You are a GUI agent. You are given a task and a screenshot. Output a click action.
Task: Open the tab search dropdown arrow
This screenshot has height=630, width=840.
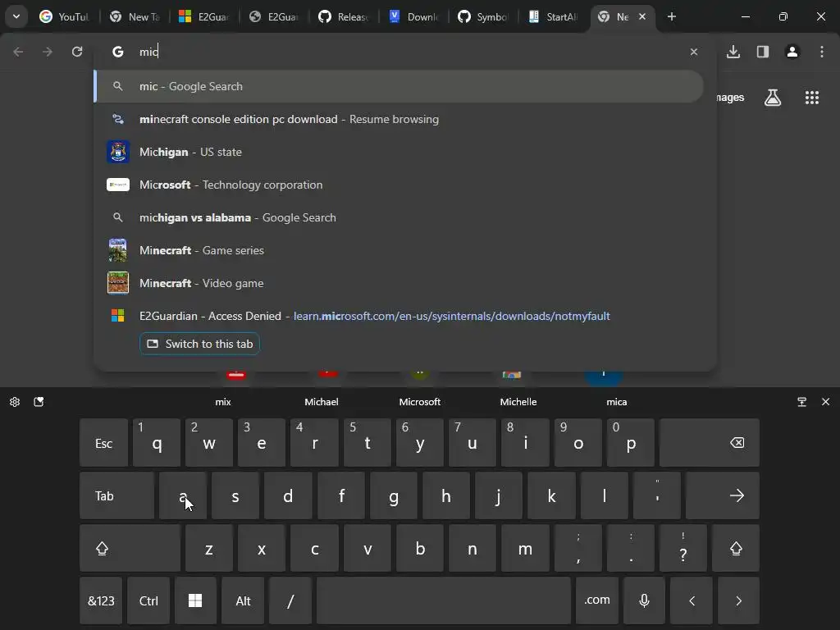(16, 16)
